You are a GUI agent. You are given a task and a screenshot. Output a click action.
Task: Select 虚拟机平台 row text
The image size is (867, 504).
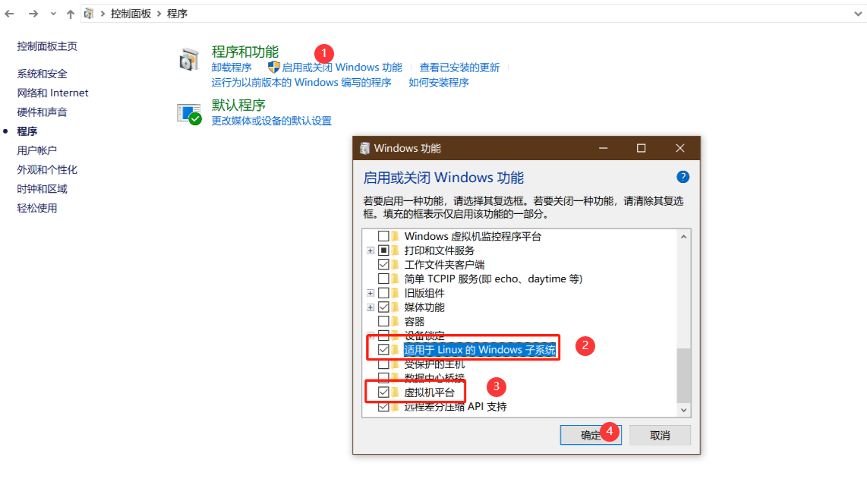point(429,392)
